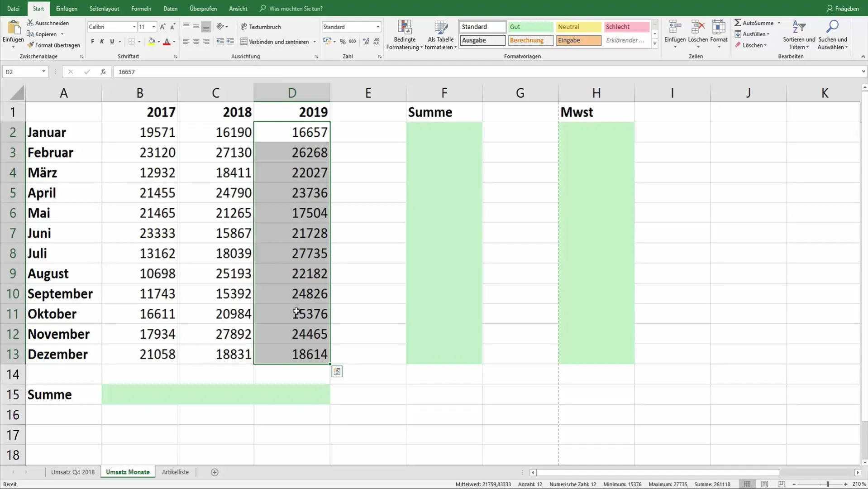
Task: Open the Seitenlayout ribbon tab
Action: pos(104,9)
